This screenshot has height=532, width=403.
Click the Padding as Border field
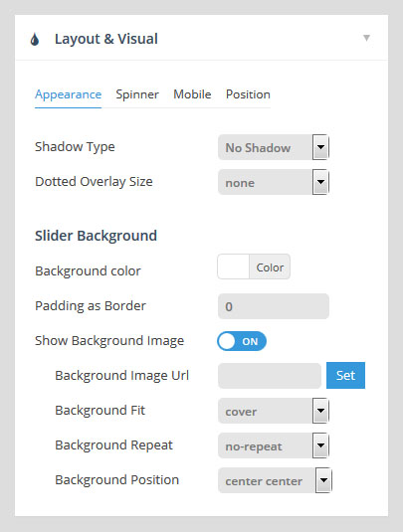tap(274, 306)
